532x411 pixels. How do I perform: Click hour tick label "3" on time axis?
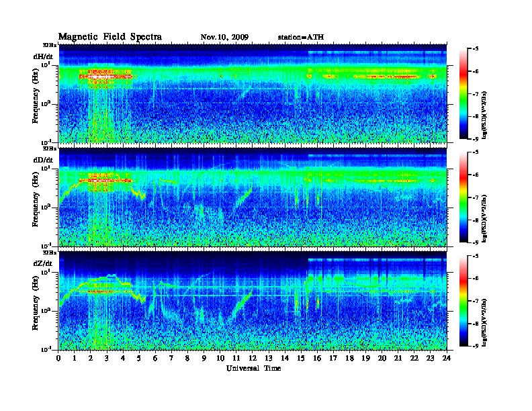click(x=107, y=358)
